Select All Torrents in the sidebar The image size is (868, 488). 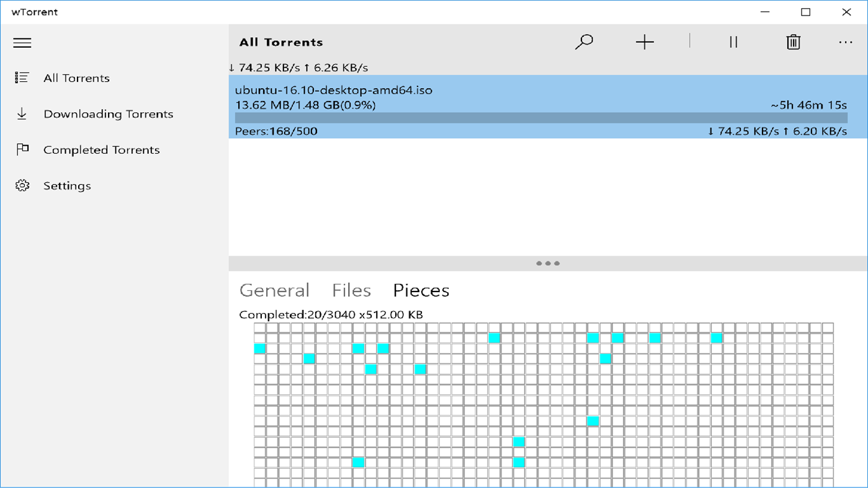pyautogui.click(x=76, y=78)
